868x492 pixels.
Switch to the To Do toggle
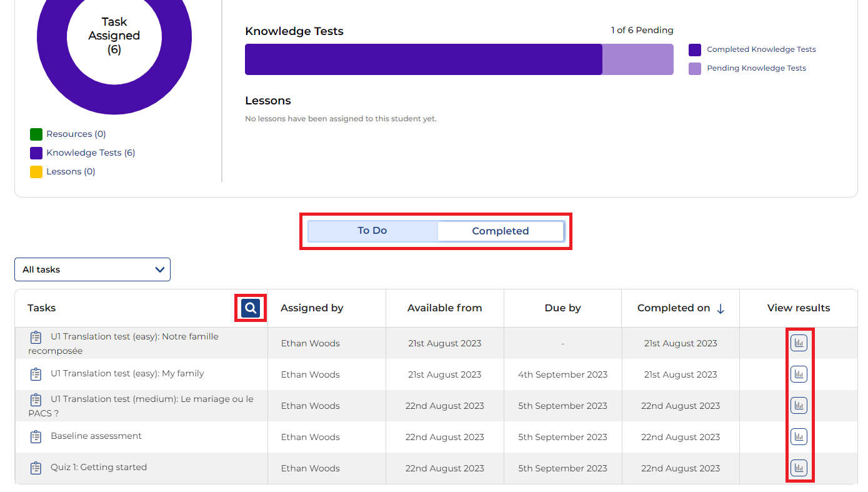coord(372,231)
